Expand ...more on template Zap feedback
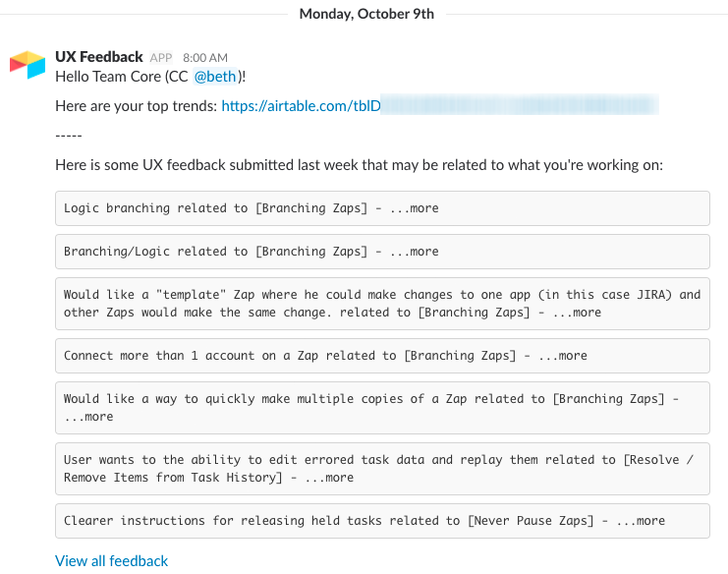Viewport: 728px width, 574px height. (x=577, y=313)
